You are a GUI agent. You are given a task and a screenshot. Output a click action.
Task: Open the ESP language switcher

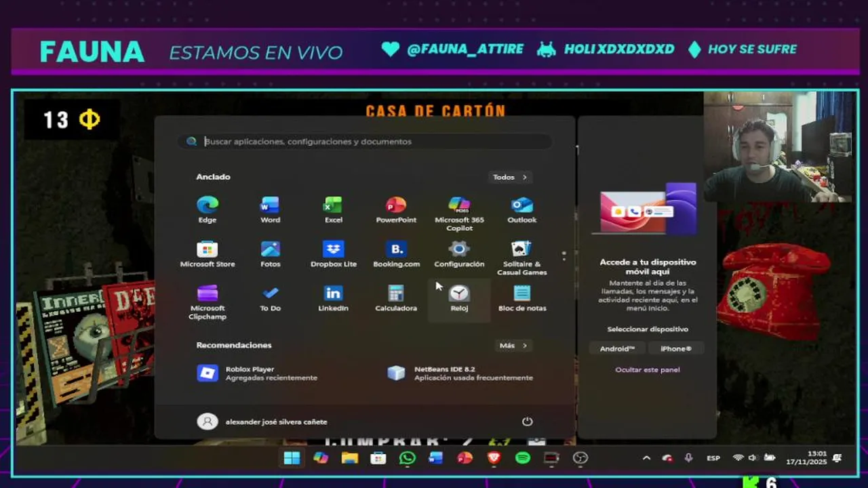coord(713,458)
